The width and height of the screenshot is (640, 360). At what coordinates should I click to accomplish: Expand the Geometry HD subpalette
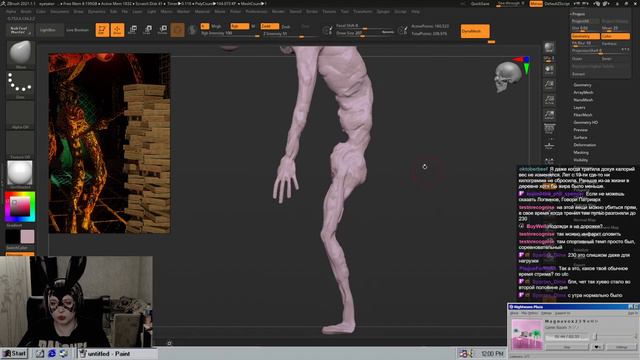(585, 122)
